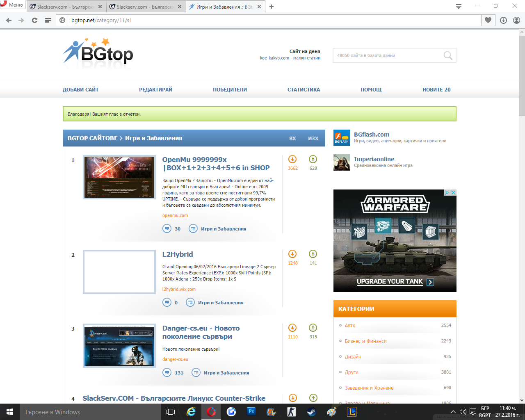Open OpenMu 9999999x title link
Image resolution: width=525 pixels, height=420 pixels.
(216, 164)
